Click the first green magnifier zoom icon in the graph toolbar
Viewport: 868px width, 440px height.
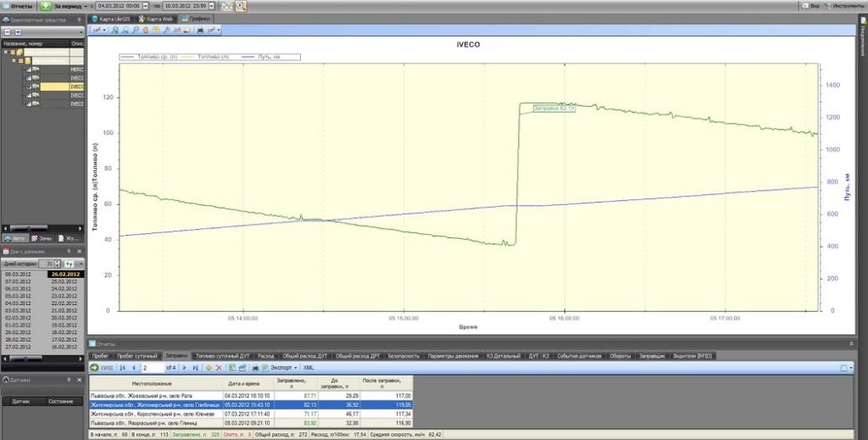[x=114, y=30]
